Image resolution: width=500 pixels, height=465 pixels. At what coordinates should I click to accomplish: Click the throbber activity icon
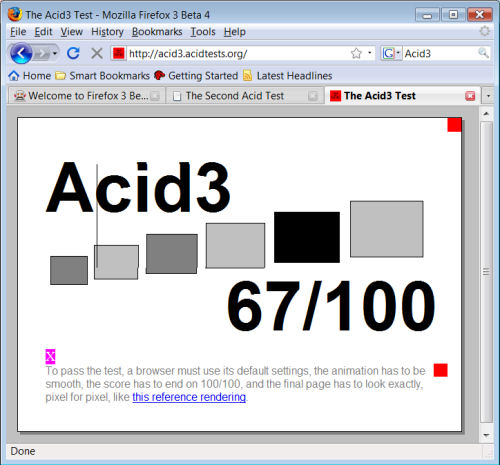click(485, 31)
